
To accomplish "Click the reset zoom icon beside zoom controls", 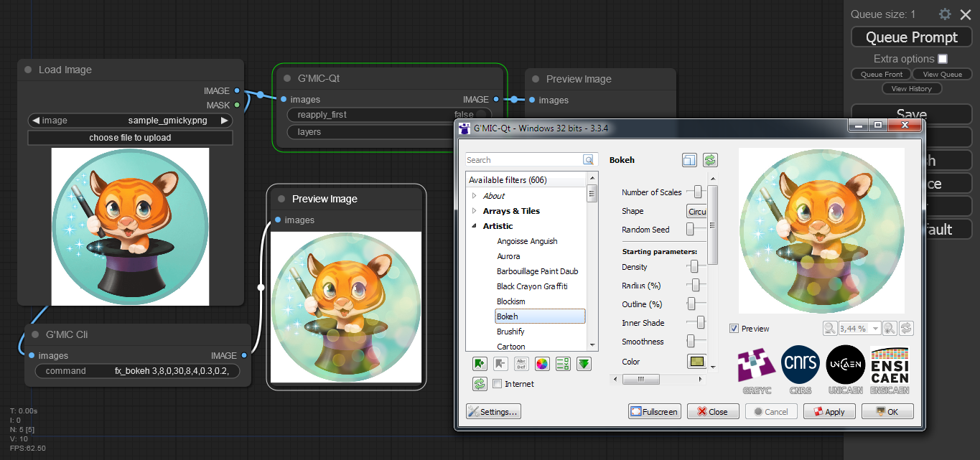I will click(x=906, y=328).
